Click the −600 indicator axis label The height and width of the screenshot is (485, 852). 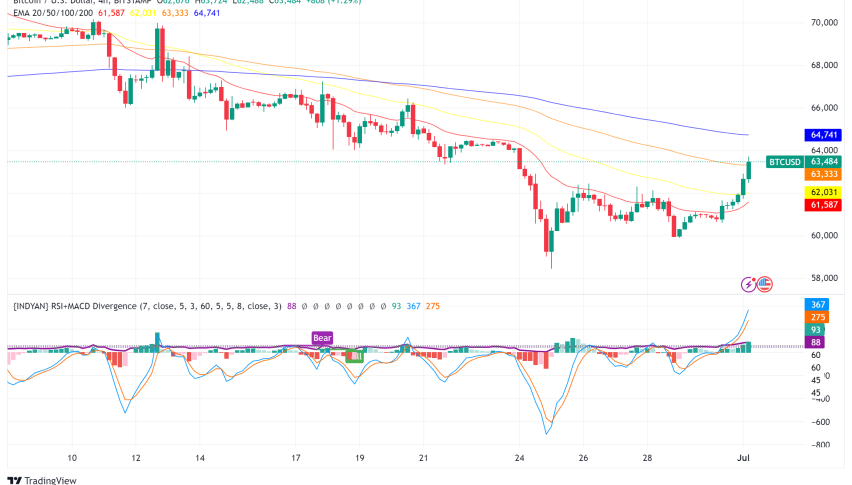pos(820,422)
